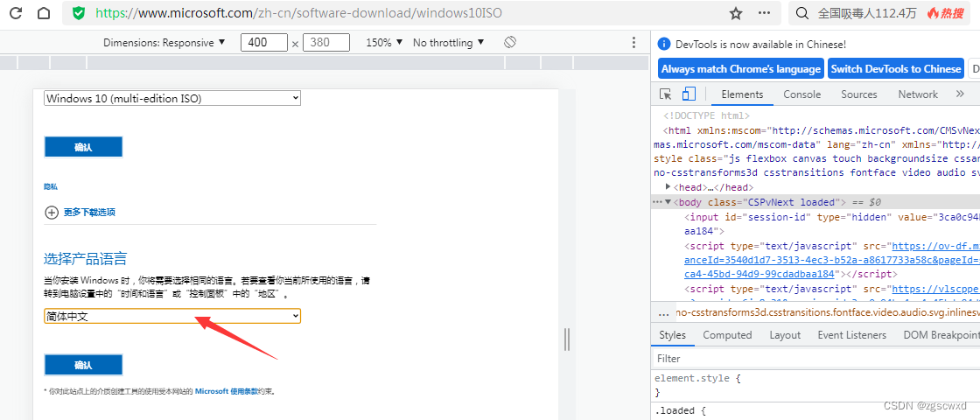
Task: Open the DOM Breakpoints pane tab
Action: coord(941,335)
